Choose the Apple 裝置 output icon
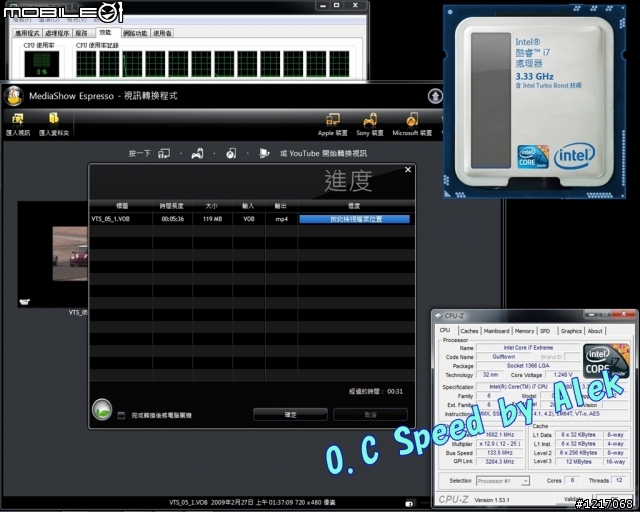This screenshot has height=512, width=640. pos(333,120)
